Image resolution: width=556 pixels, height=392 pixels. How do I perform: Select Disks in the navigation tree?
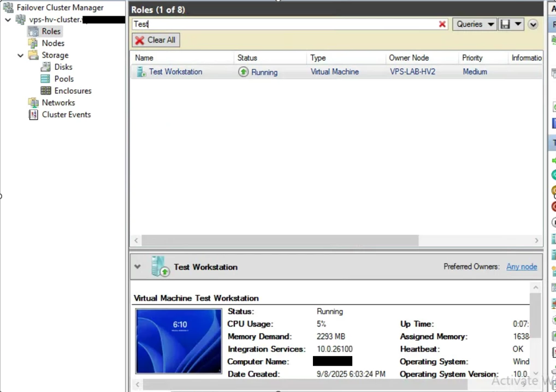click(63, 67)
